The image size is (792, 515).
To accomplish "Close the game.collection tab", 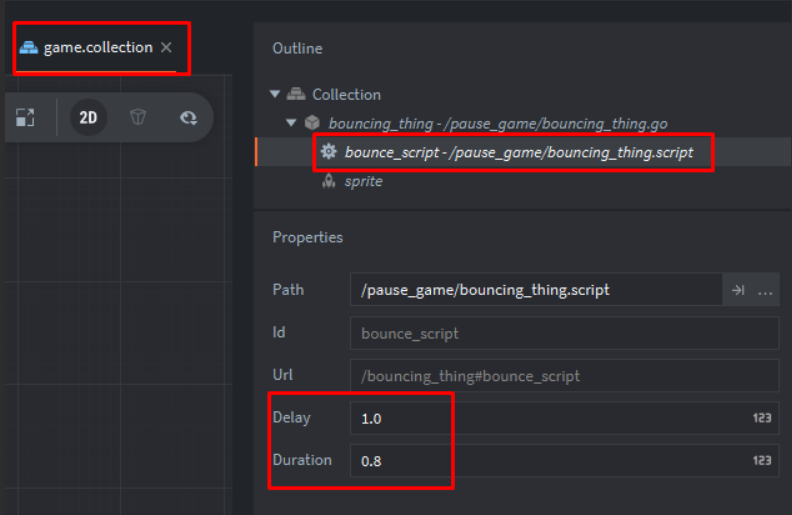I will (166, 47).
